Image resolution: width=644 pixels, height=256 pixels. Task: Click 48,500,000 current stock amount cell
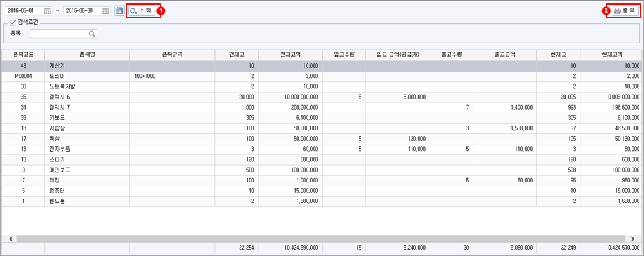[x=612, y=128]
